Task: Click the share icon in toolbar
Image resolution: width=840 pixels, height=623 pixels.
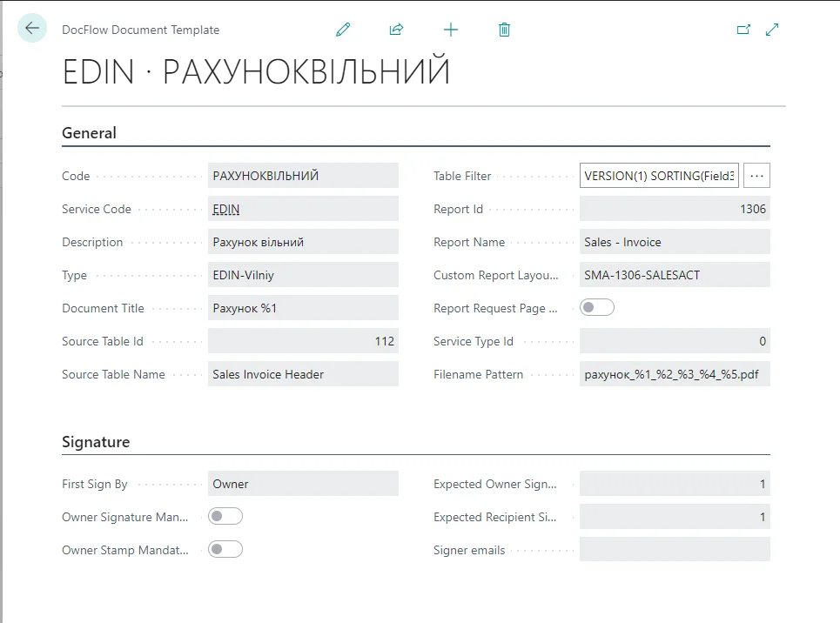Action: pos(396,30)
